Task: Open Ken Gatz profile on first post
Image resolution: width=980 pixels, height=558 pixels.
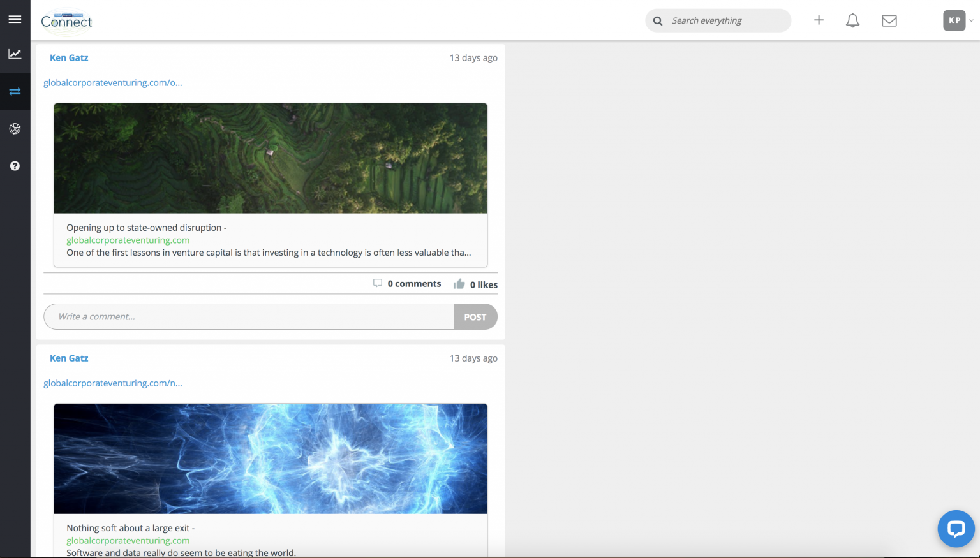Action: [69, 58]
